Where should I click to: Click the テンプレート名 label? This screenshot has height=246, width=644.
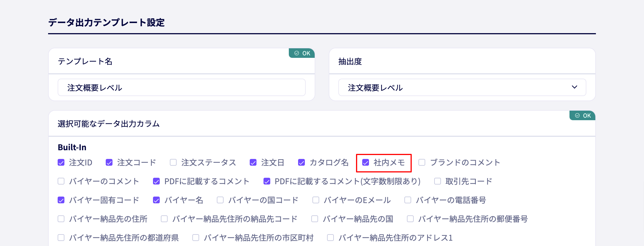pyautogui.click(x=85, y=61)
